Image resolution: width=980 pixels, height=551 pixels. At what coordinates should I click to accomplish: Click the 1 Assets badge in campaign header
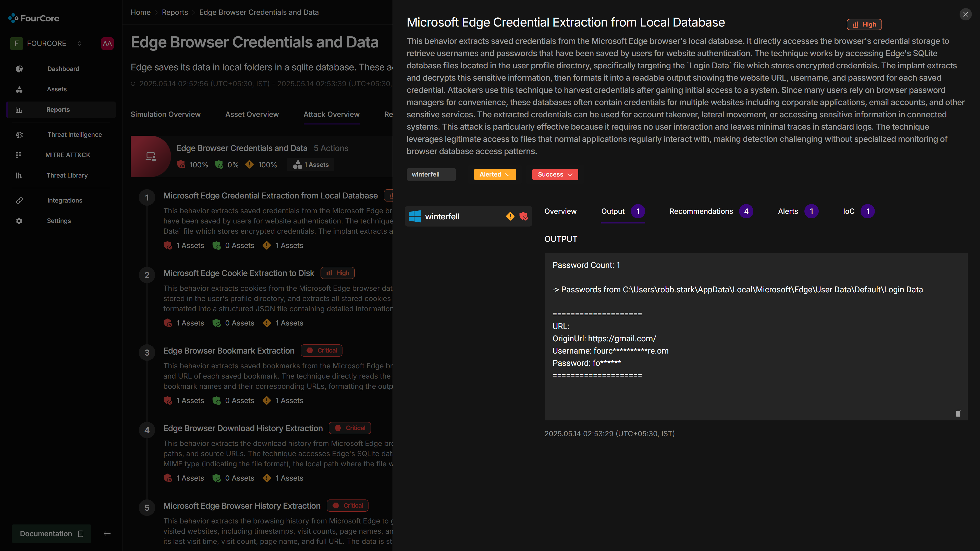point(311,165)
